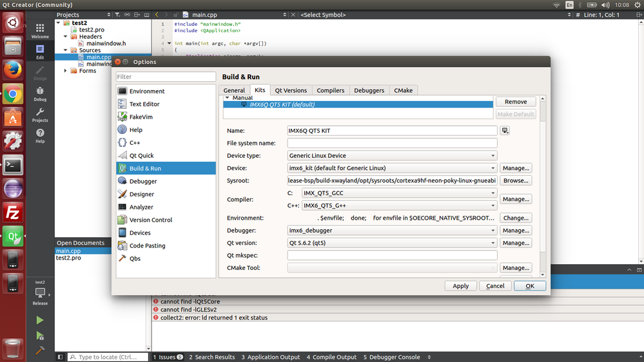Click mainwindow.h in project tree

pos(106,43)
